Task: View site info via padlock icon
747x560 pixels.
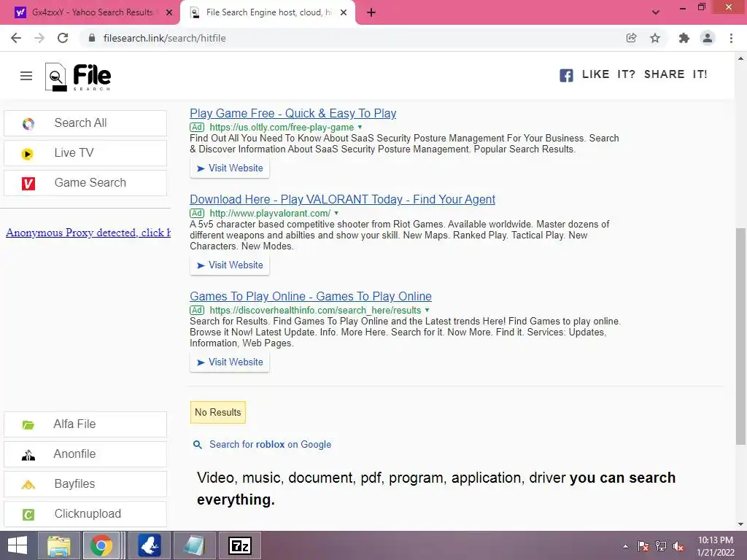Action: click(x=92, y=38)
